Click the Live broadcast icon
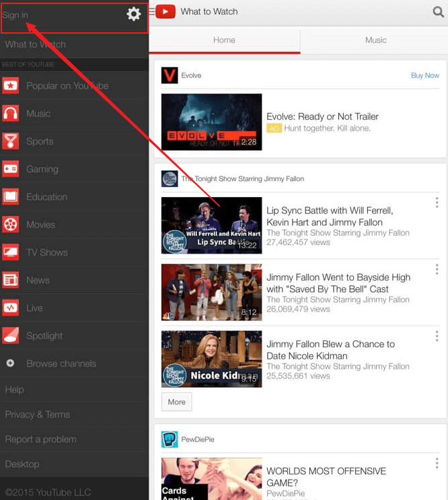Screen dimensions: 448x500 pos(10,308)
